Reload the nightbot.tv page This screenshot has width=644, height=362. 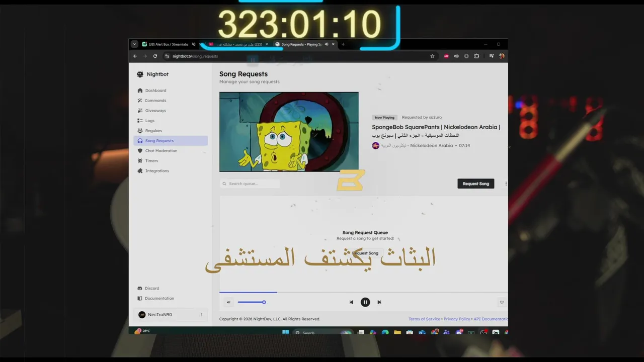tap(155, 56)
